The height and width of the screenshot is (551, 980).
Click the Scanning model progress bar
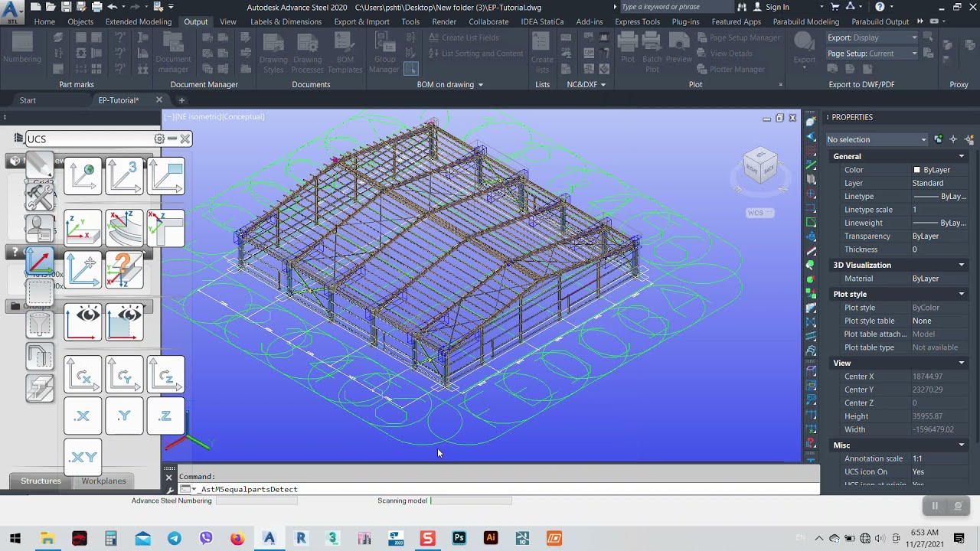(471, 500)
